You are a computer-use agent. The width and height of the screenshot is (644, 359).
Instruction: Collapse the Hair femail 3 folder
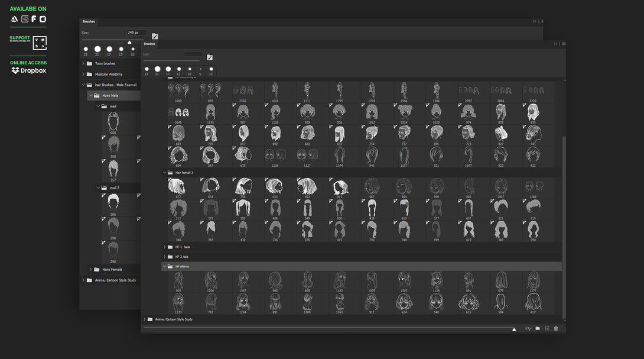(x=165, y=173)
